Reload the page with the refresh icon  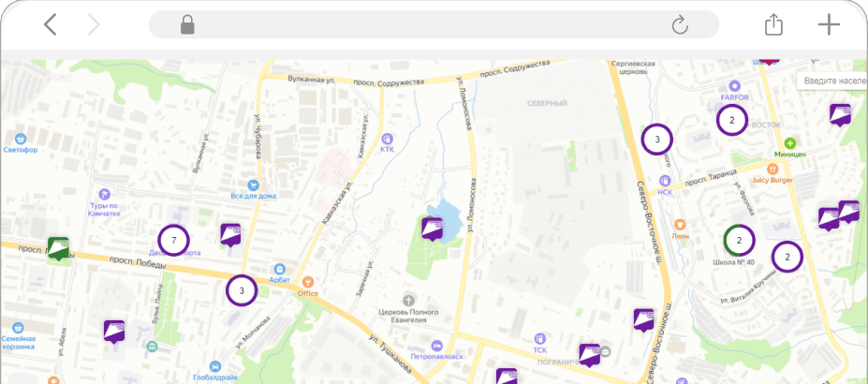point(680,24)
